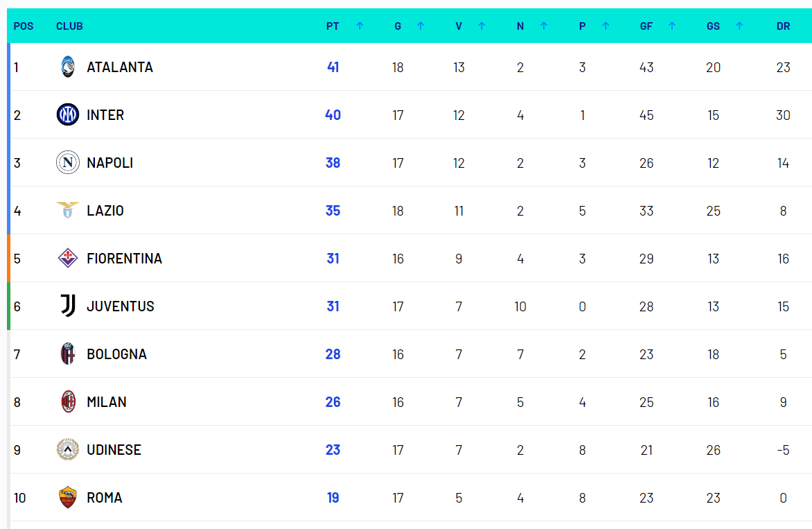Viewport: 812px width, 529px height.
Task: Open the JUVENTUS team name link
Action: [x=121, y=306]
